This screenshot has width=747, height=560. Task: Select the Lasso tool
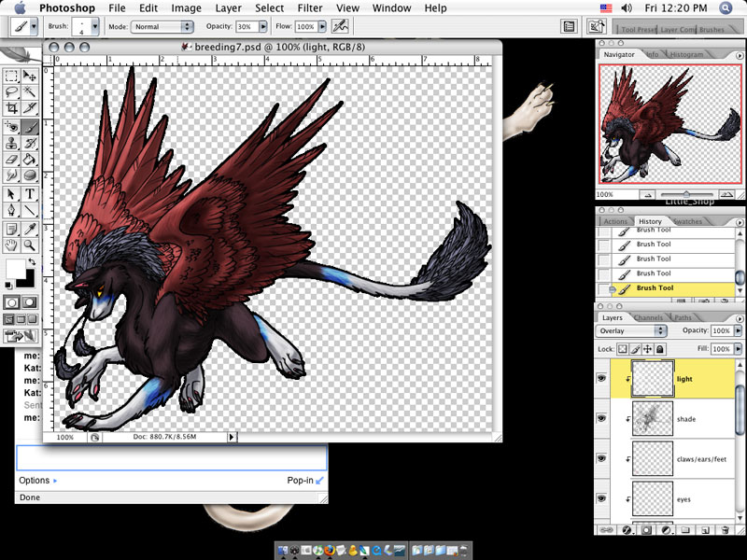(x=11, y=91)
